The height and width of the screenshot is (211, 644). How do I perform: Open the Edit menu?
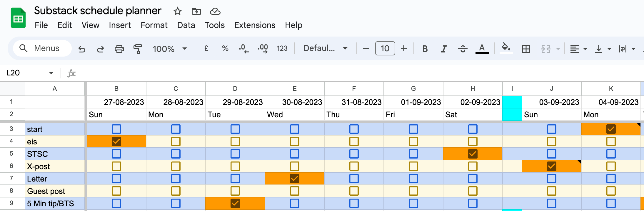click(x=65, y=25)
